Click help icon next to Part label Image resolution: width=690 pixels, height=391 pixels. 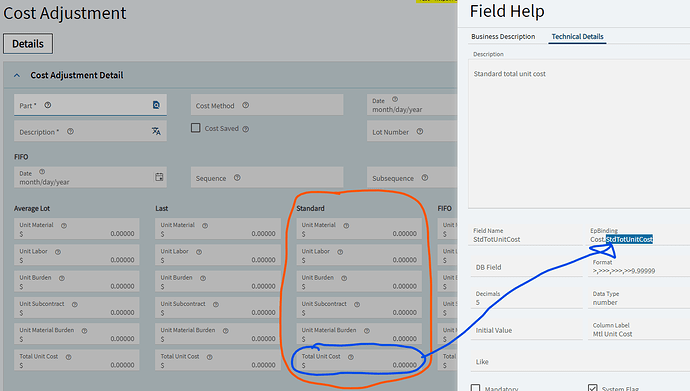coord(48,105)
